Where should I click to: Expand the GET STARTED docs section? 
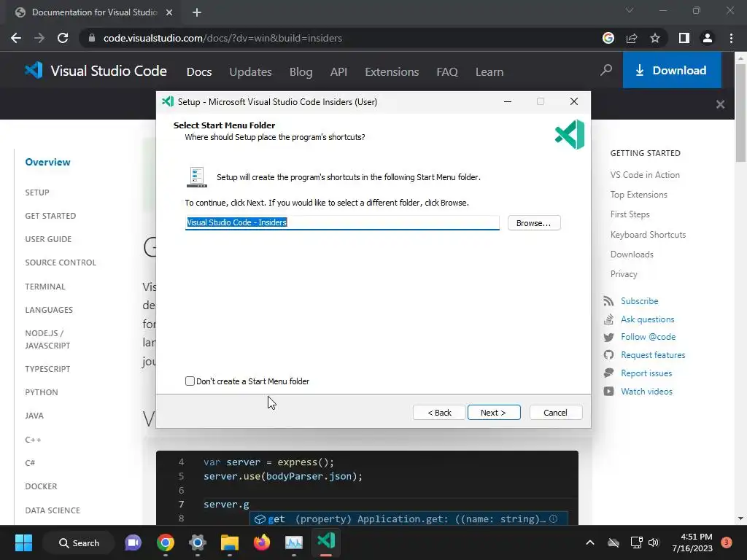click(x=50, y=216)
